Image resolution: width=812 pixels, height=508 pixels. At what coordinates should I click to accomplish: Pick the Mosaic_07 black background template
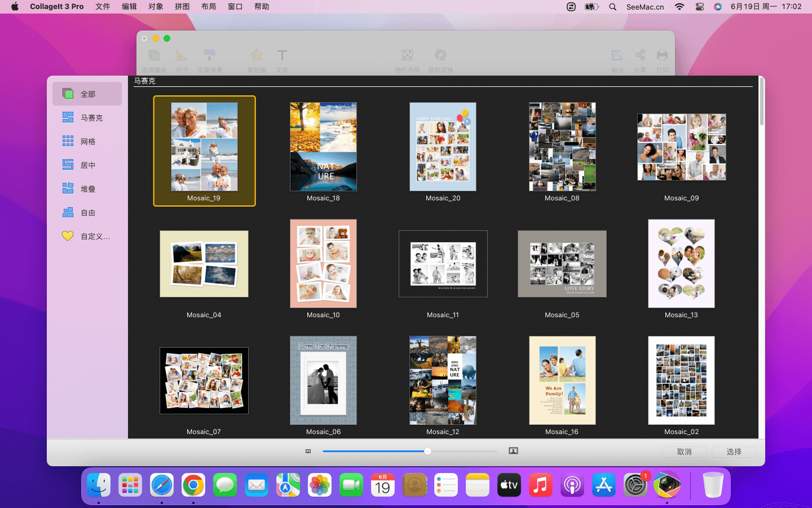204,380
